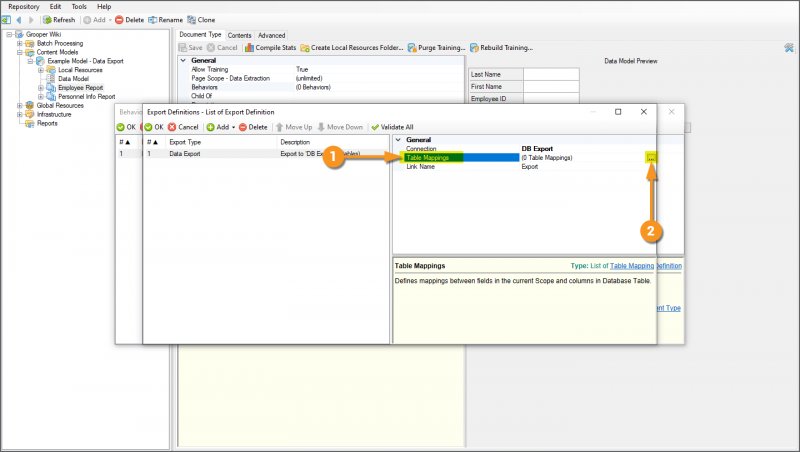Collapse the Grooper Wiki root node
The height and width of the screenshot is (452, 800).
(9, 35)
